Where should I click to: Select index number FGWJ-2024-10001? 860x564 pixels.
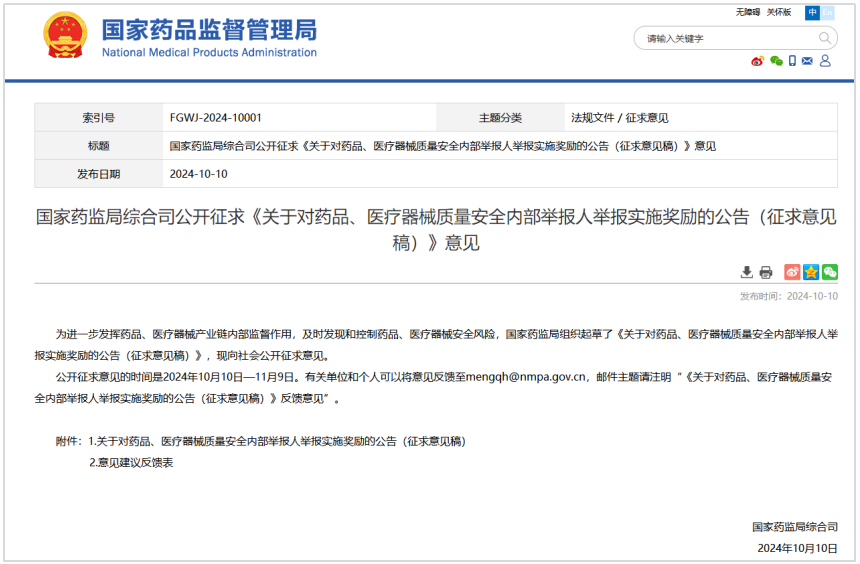click(216, 117)
